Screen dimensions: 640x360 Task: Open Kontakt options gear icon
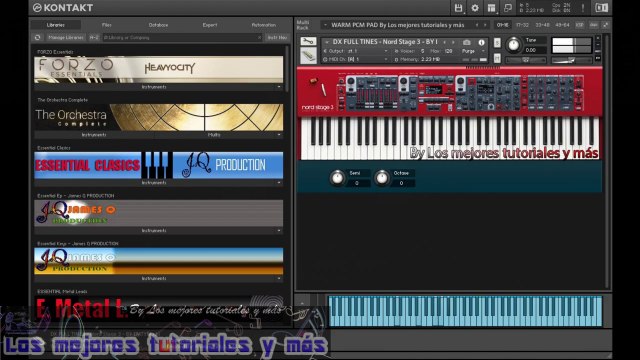pos(475,8)
